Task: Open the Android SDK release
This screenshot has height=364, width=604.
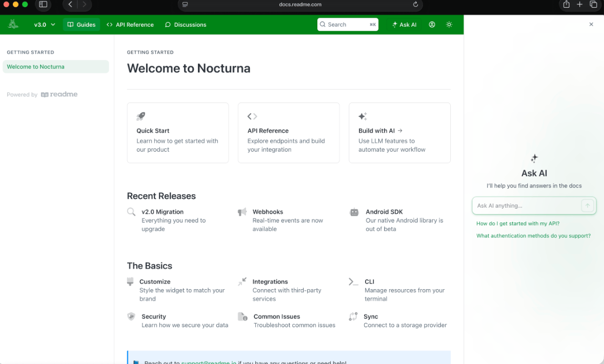Action: [384, 212]
